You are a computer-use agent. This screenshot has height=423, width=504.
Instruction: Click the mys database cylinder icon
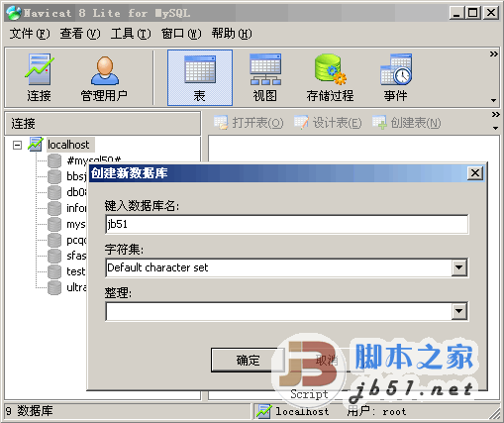54,224
